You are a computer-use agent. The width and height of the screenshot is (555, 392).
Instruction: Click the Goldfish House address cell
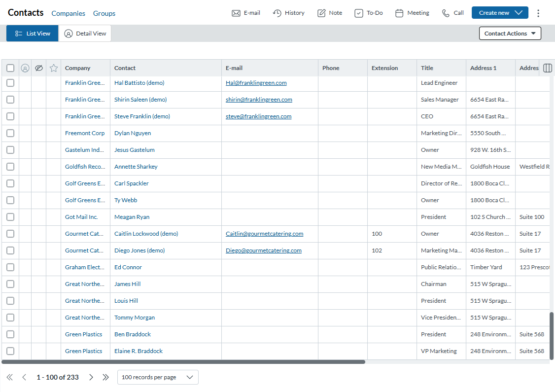click(x=490, y=167)
